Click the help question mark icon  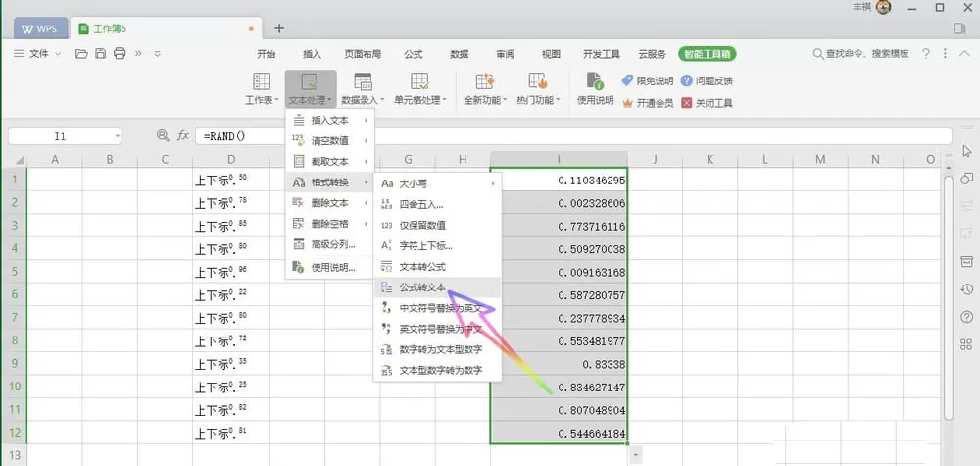[x=926, y=54]
